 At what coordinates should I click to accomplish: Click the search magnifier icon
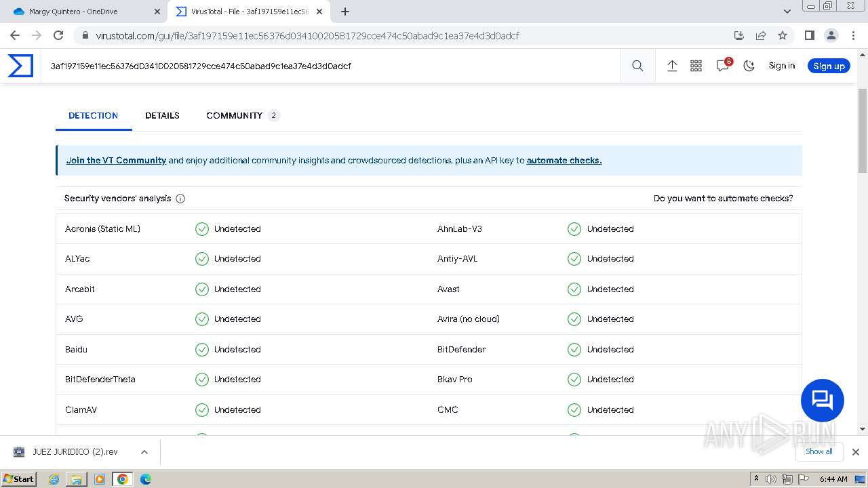tap(637, 66)
